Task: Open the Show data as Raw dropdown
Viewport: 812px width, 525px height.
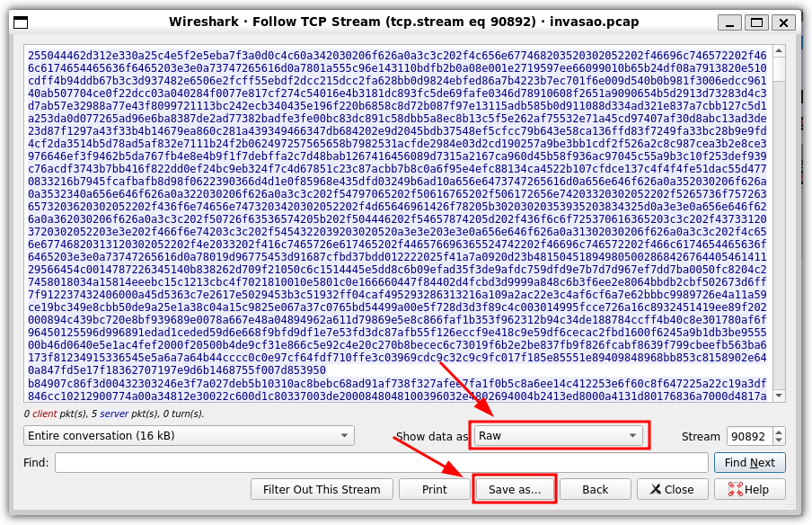Action: pyautogui.click(x=558, y=436)
